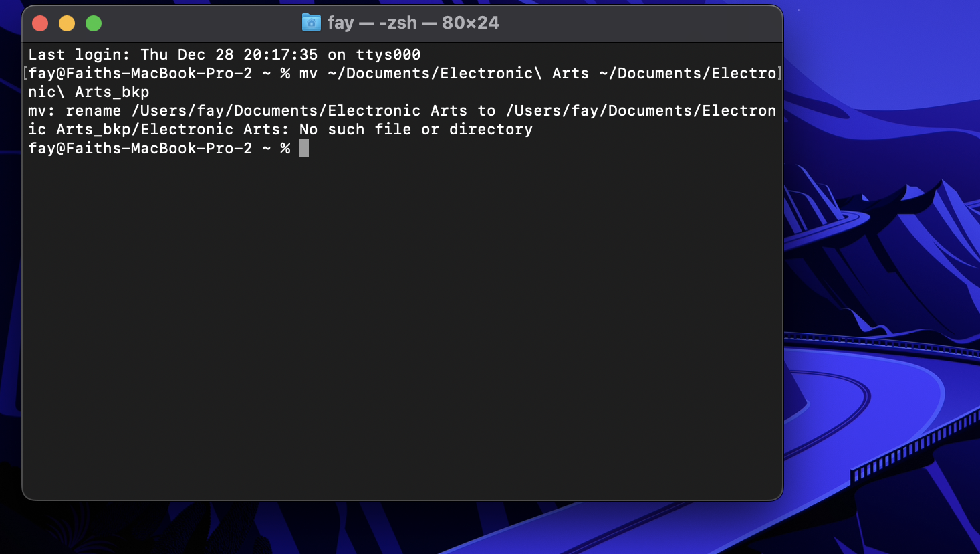Click empty title bar right of the title
The width and height of the screenshot is (980, 554).
point(635,23)
